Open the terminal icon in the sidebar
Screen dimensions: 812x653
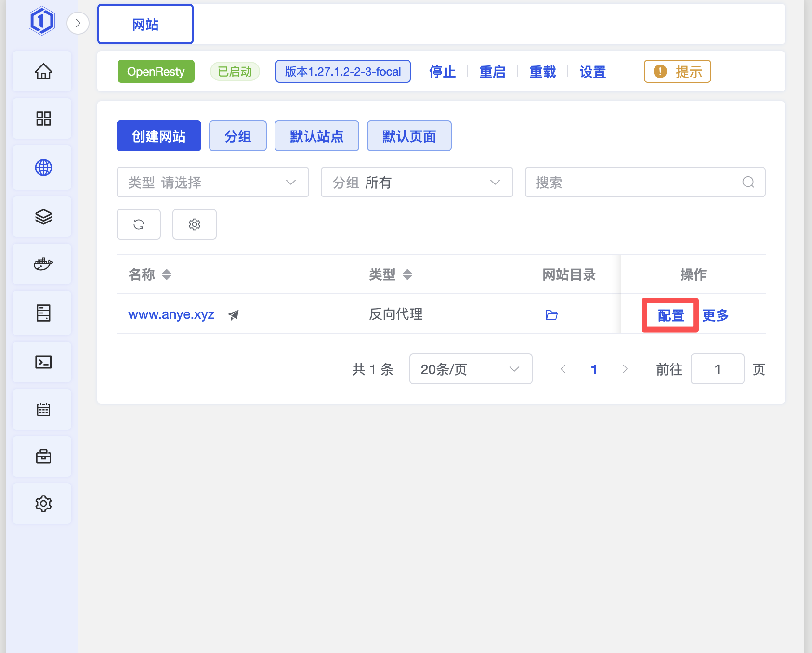43,362
